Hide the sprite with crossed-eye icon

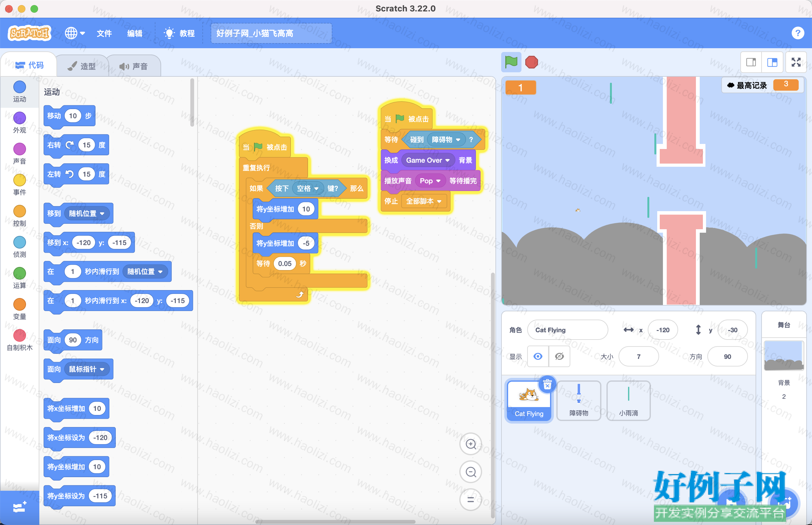coord(559,356)
